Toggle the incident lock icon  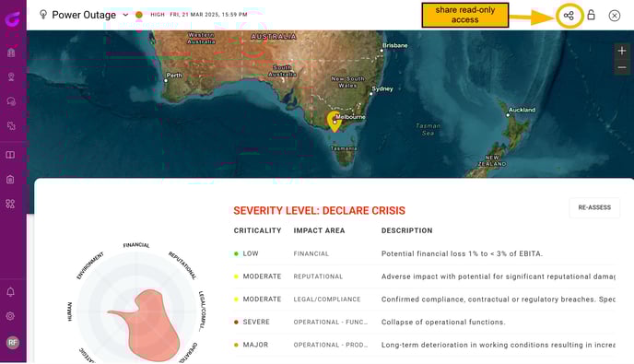[591, 15]
